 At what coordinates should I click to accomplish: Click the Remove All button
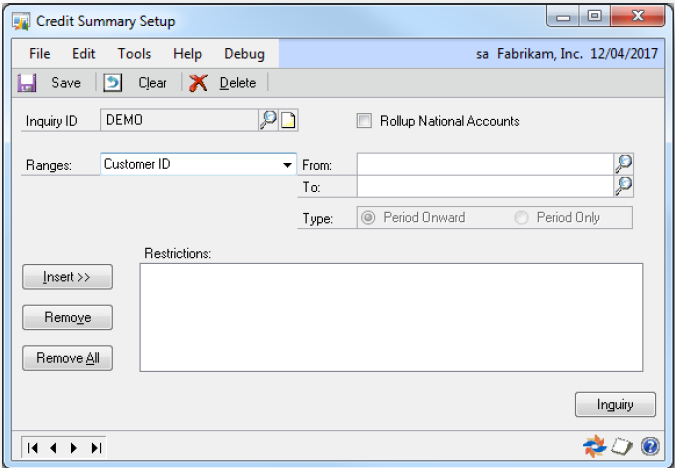pyautogui.click(x=67, y=358)
